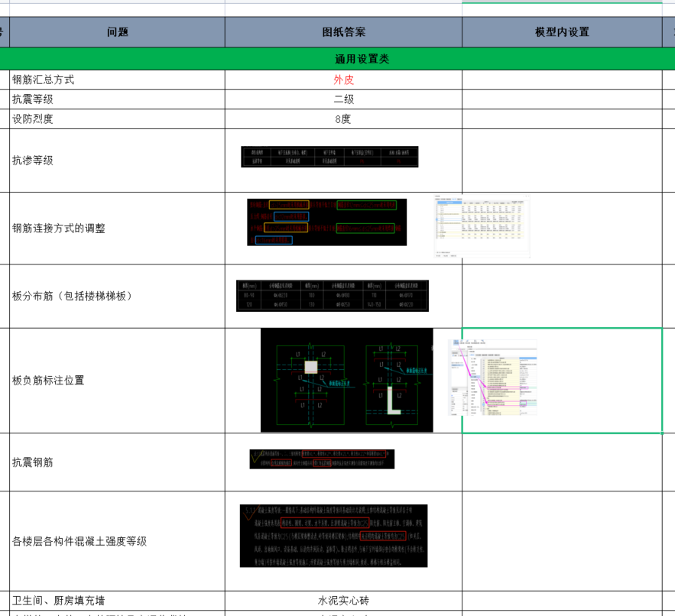
Task: Select the 问题 column header cell
Action: [x=117, y=32]
